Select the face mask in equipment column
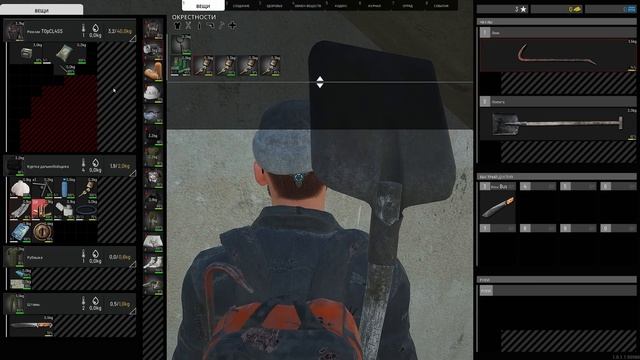This screenshot has width=640, height=360. pos(153,114)
